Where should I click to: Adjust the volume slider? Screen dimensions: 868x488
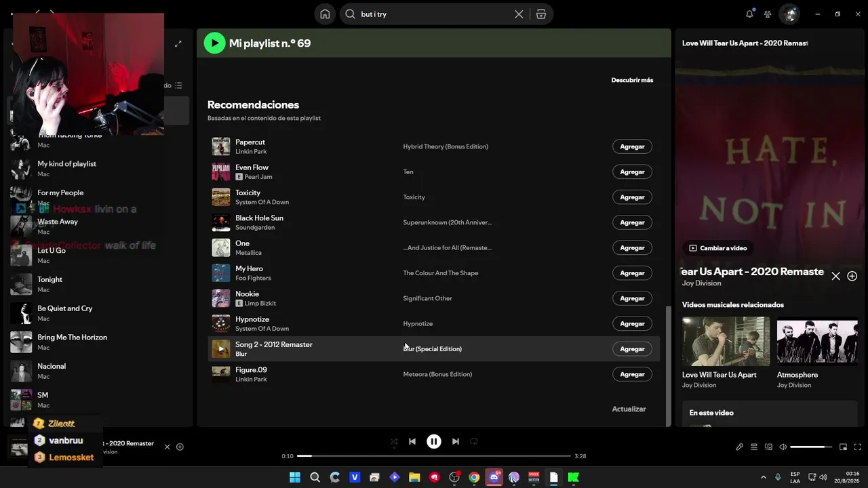click(811, 447)
